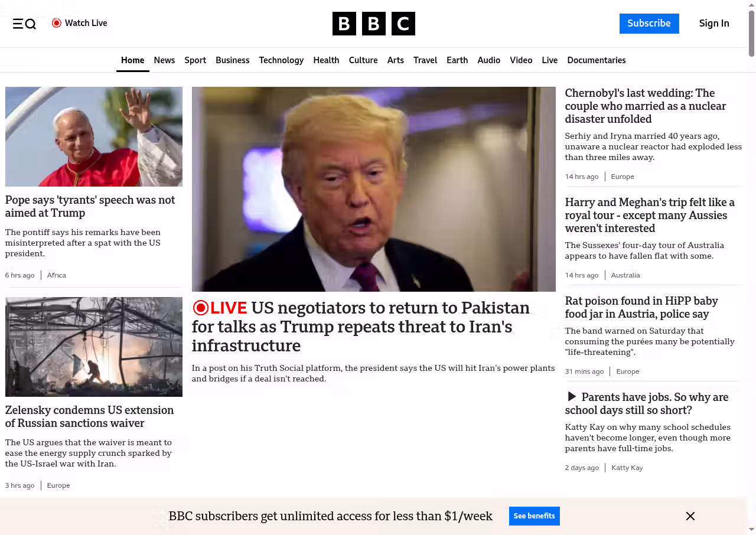Open Harry and Meghan's trip article
This screenshot has width=756, height=535.
[x=649, y=216]
